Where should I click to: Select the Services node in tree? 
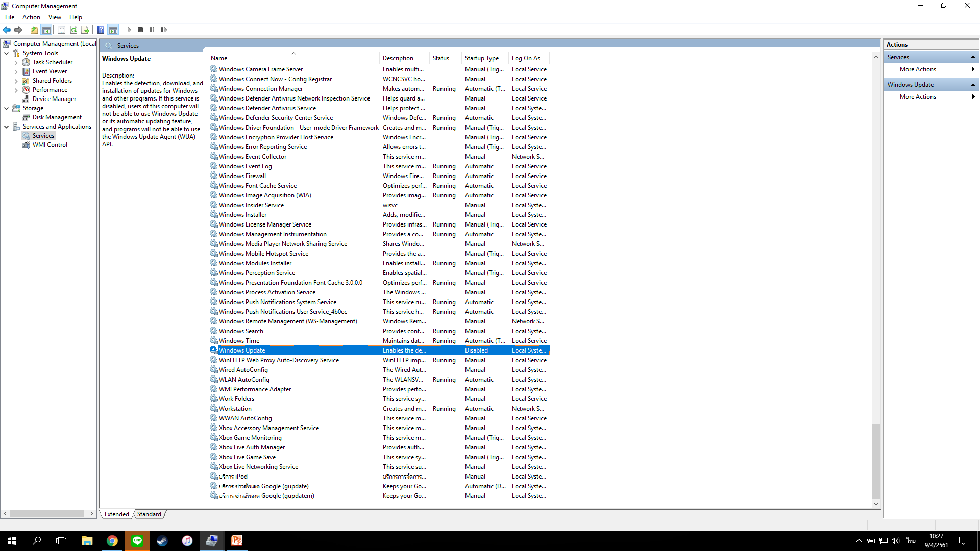43,136
